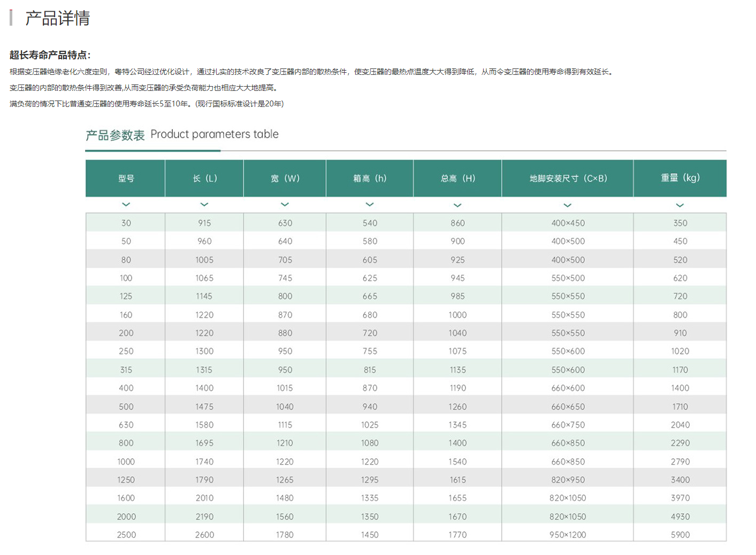Select the model 2500 cell
This screenshot has width=756, height=555.
126,535
